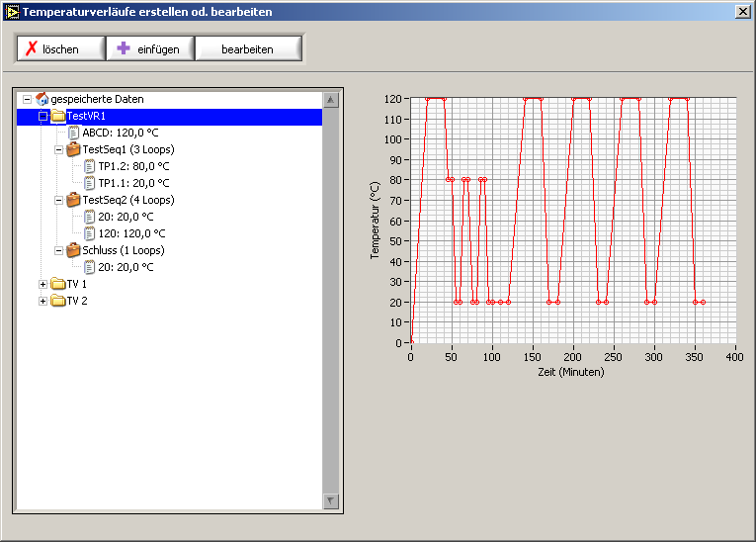The image size is (756, 542).
Task: Click the tree scrollbar down arrow
Action: pos(331,501)
